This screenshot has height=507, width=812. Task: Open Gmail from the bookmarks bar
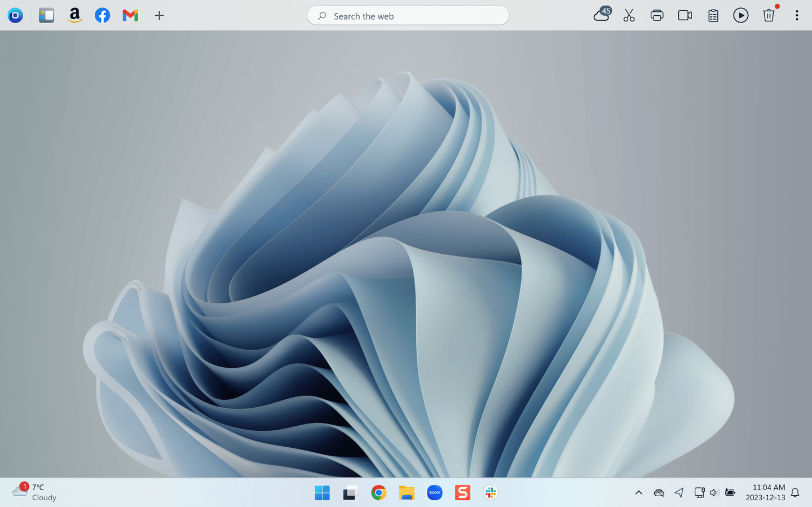[x=130, y=15]
